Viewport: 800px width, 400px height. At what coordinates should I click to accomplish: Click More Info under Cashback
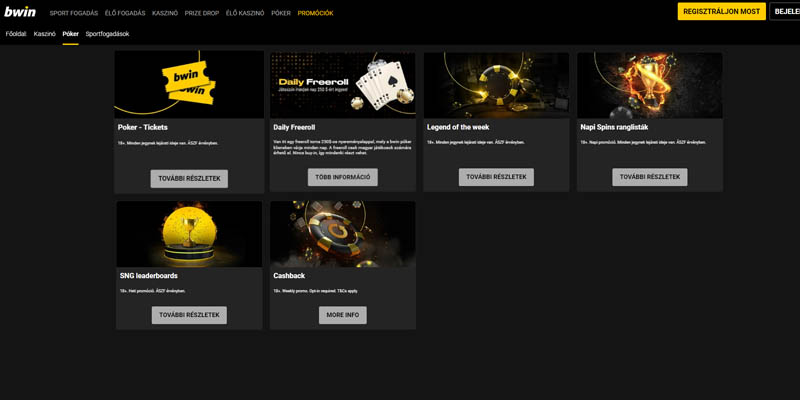[x=343, y=315]
